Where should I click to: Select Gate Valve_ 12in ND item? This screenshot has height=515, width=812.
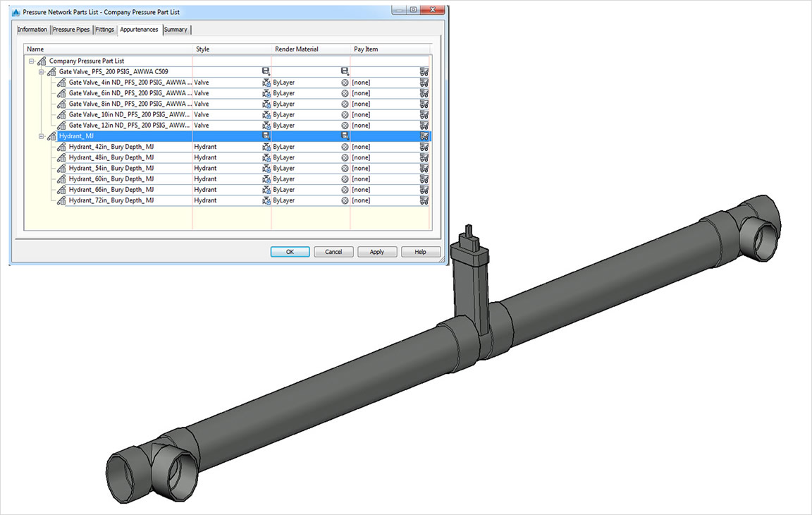130,126
